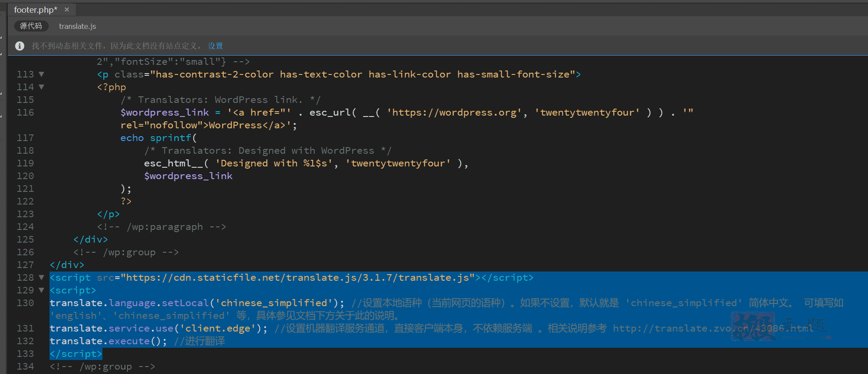Click the '?>' PHP closing tag
The image size is (868, 374).
126,201
